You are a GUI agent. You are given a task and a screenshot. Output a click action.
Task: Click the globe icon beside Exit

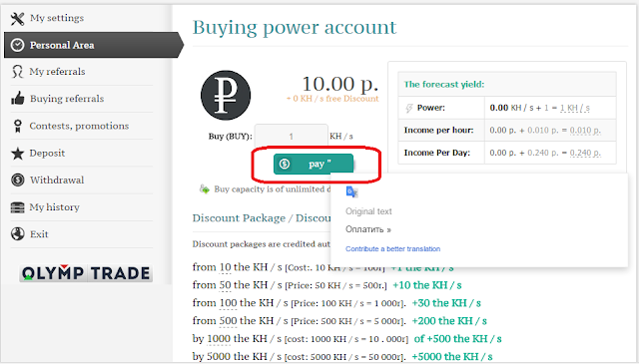point(18,234)
